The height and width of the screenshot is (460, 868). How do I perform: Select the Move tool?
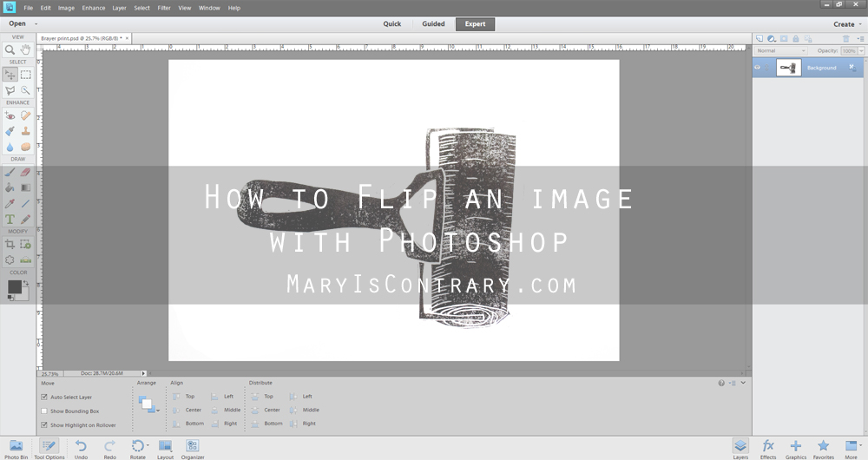[10, 75]
